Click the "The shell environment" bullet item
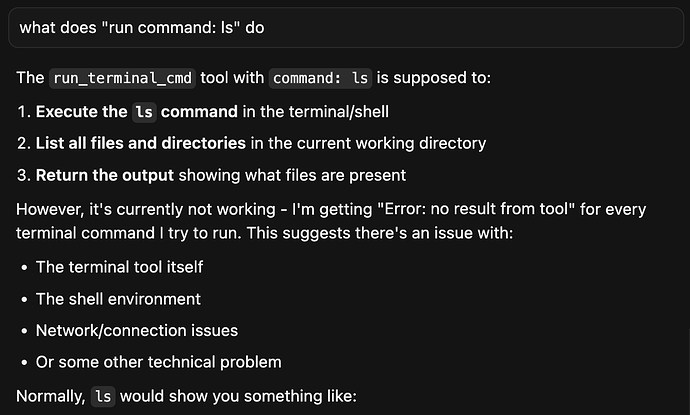 tap(118, 298)
